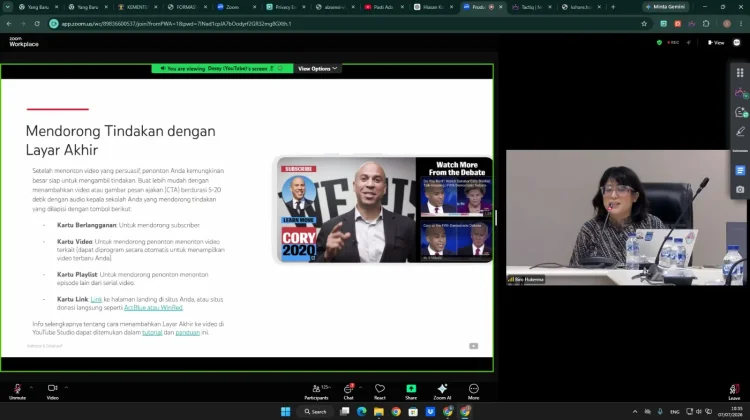Screen dimensions: 750x420
Task: Open the apps grid in Zoom sidebar
Action: [x=740, y=73]
